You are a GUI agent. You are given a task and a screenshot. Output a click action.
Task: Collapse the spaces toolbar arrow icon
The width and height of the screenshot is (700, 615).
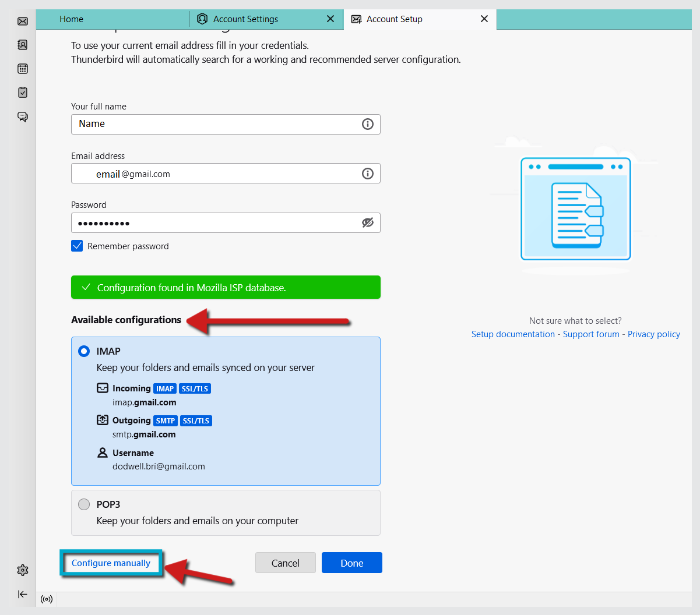(x=23, y=594)
